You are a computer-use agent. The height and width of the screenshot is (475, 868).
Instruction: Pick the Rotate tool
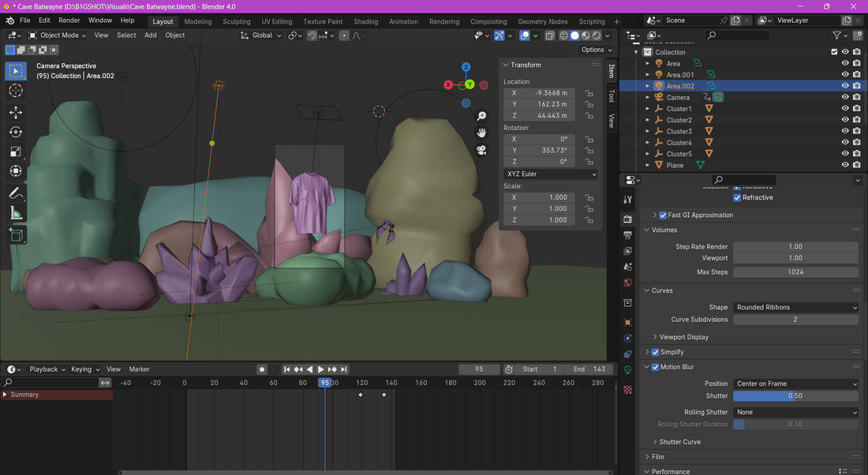[16, 132]
